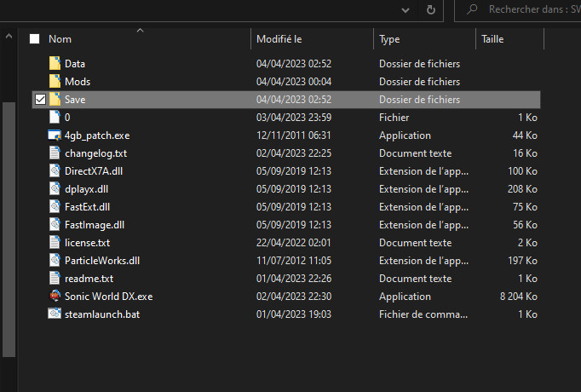Click the 44 Ko size value

point(525,135)
